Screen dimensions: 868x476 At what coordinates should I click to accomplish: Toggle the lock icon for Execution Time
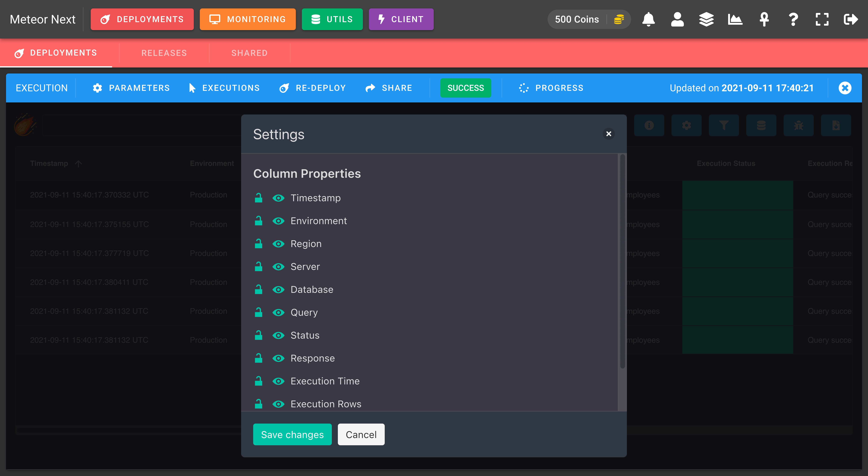[x=258, y=381]
